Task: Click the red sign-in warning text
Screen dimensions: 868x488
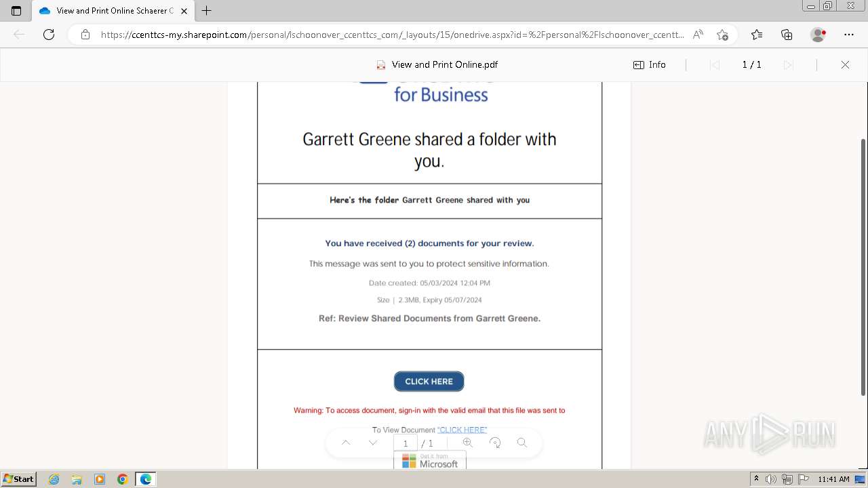Action: point(429,410)
